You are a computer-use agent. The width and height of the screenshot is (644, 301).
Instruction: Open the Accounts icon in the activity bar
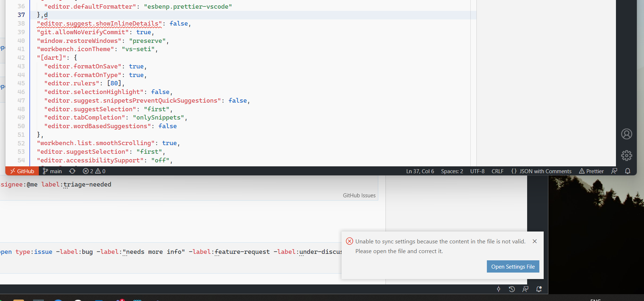626,134
